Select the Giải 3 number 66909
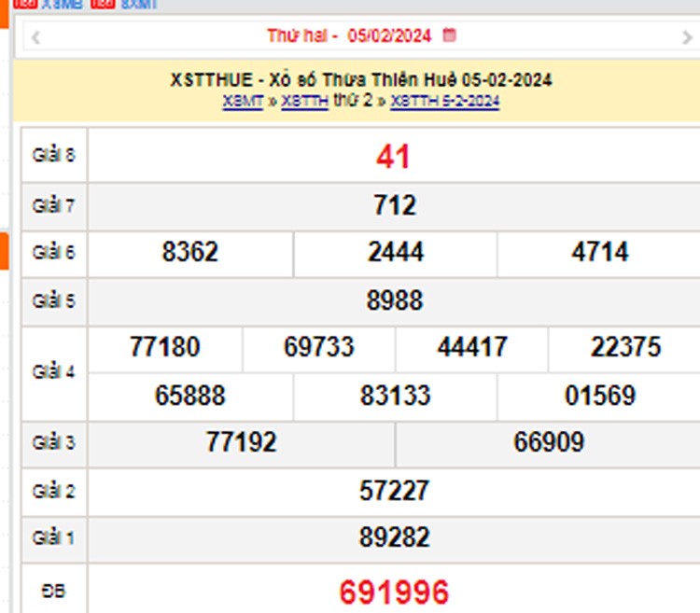Screen dimensions: 700x613 (x=549, y=442)
